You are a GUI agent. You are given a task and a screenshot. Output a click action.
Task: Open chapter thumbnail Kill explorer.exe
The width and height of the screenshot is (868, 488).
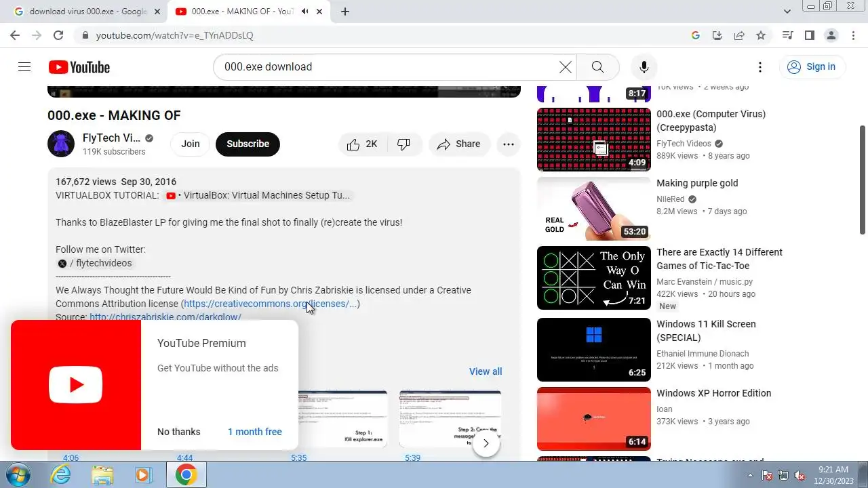tap(343, 419)
